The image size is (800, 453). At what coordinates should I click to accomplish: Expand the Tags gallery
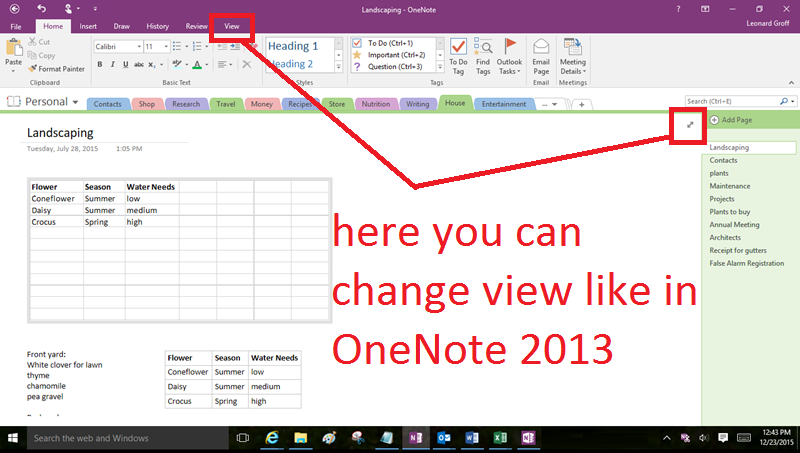(440, 67)
